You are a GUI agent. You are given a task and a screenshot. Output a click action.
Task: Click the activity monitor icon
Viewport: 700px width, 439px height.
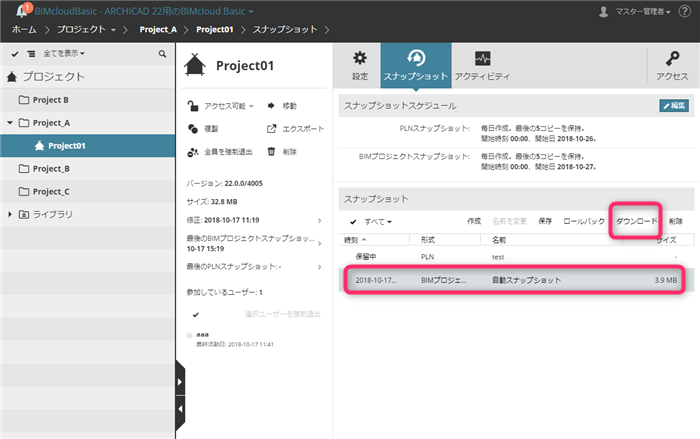483,58
